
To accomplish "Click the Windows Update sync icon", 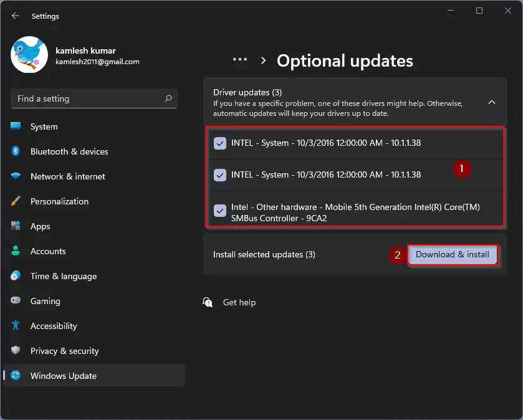I will pyautogui.click(x=16, y=375).
